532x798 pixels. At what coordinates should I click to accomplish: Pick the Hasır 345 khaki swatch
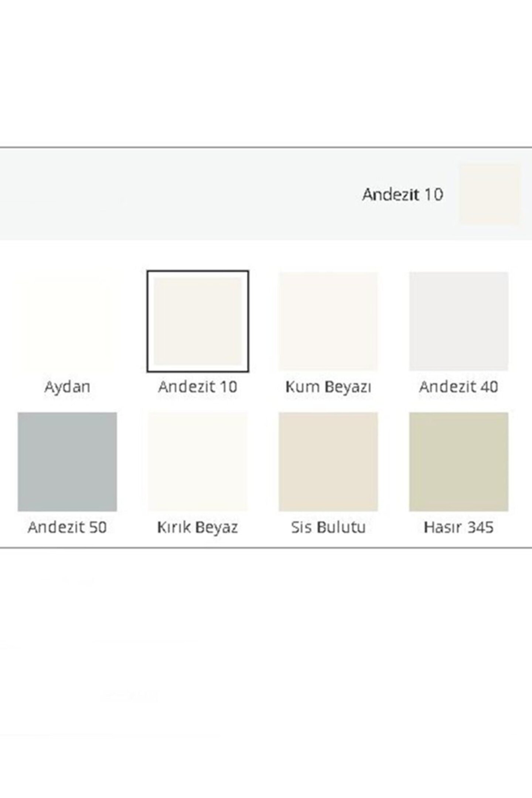click(x=458, y=462)
